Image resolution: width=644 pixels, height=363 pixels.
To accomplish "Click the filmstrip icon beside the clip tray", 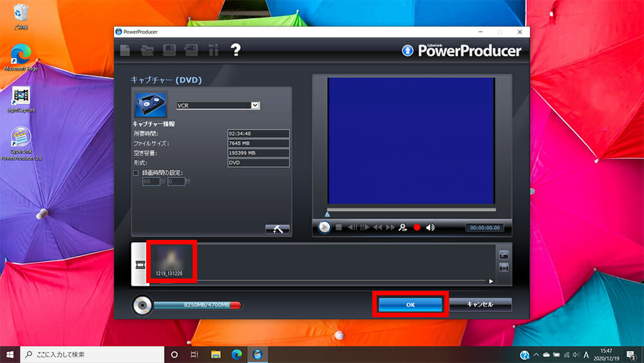I will coord(140,264).
